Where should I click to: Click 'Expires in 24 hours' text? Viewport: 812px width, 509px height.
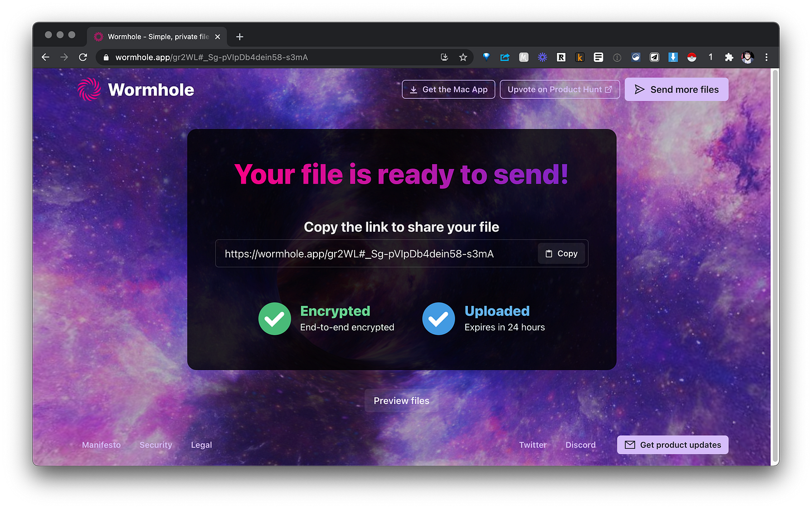point(505,327)
